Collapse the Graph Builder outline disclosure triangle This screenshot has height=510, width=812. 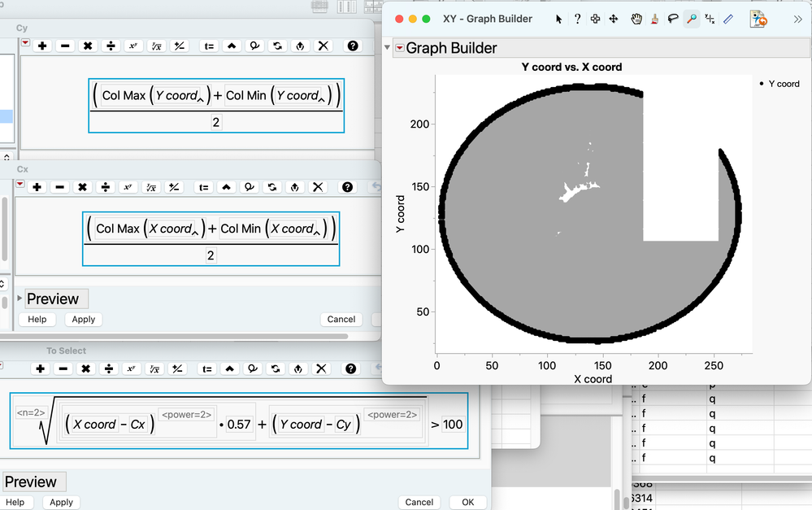[387, 48]
